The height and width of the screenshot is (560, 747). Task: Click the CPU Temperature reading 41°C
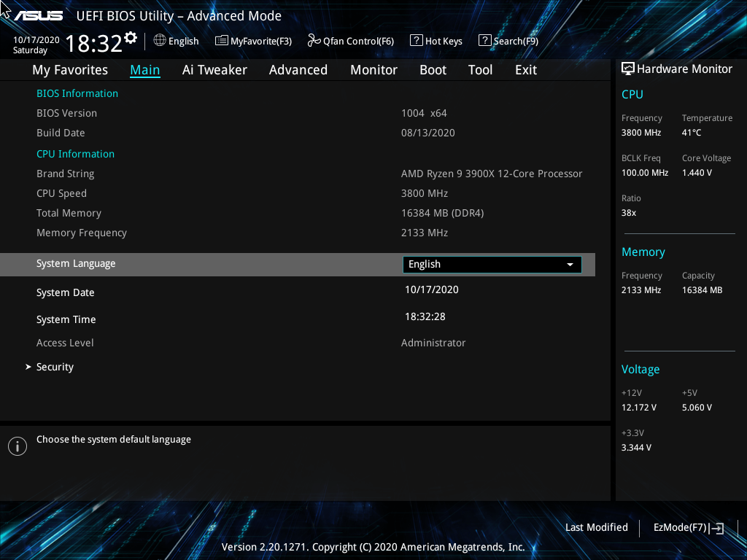tap(692, 133)
